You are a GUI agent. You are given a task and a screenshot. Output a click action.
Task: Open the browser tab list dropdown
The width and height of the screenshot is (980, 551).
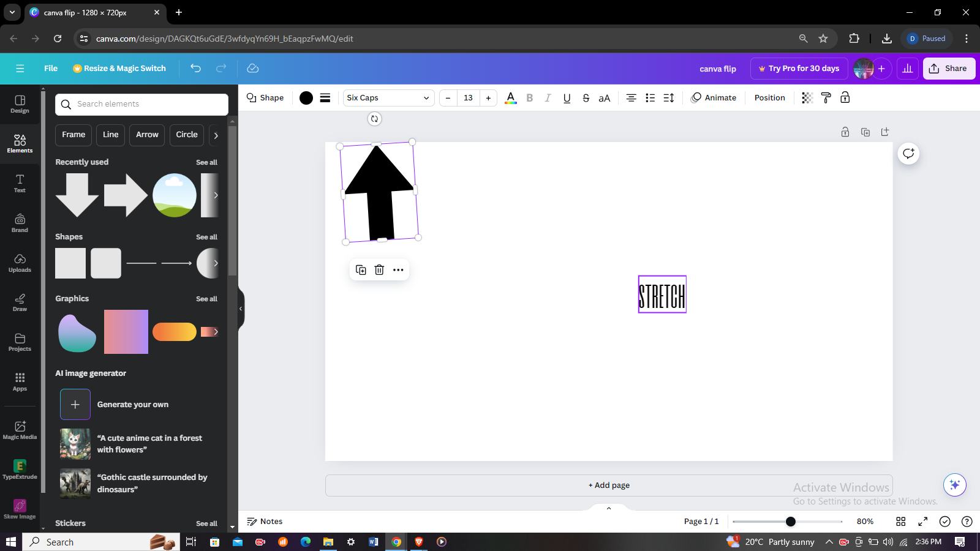coord(12,12)
